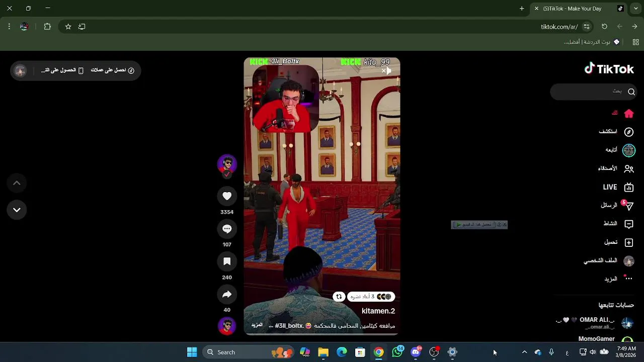
Task: Share the video via arrow icon
Action: pos(227,294)
